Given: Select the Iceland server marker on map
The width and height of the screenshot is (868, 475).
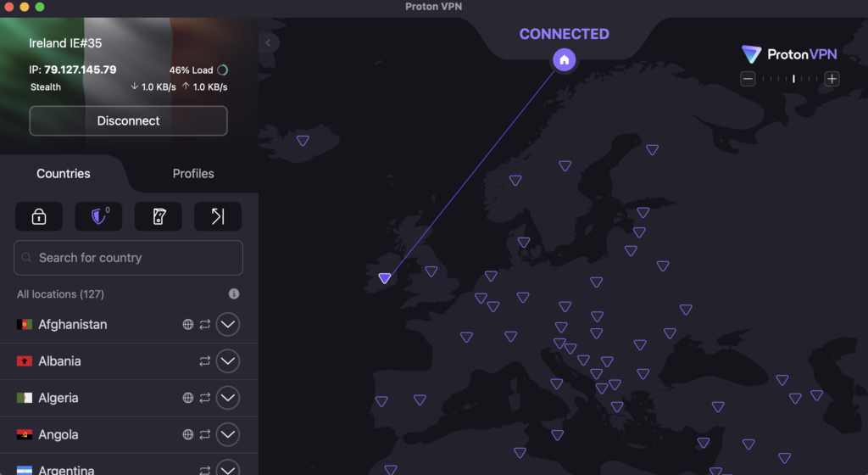Looking at the screenshot, I should click(303, 141).
